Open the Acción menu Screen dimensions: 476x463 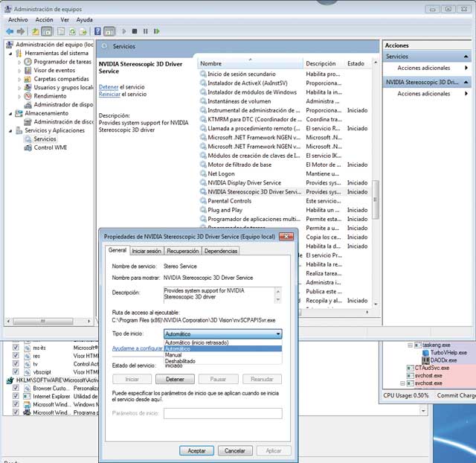point(44,19)
